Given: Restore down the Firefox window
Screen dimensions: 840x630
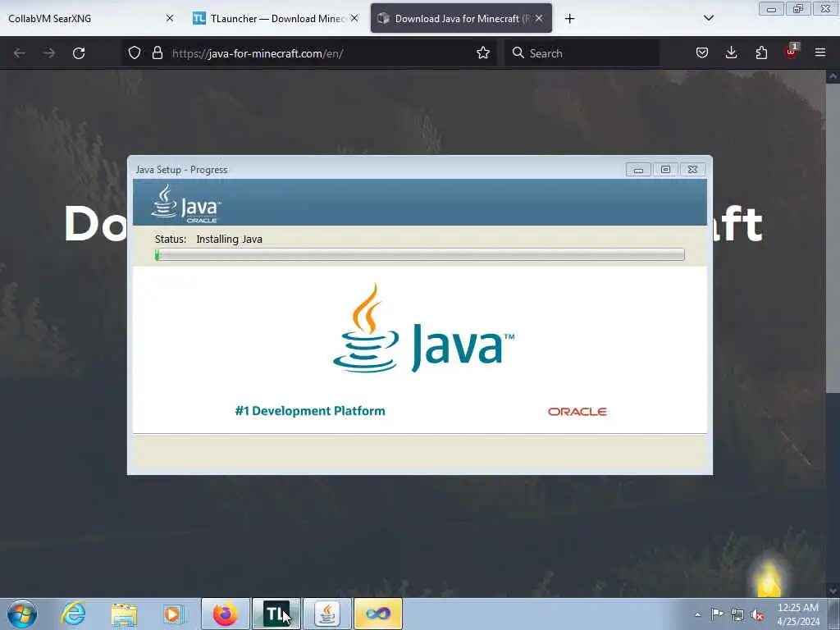Looking at the screenshot, I should [797, 9].
